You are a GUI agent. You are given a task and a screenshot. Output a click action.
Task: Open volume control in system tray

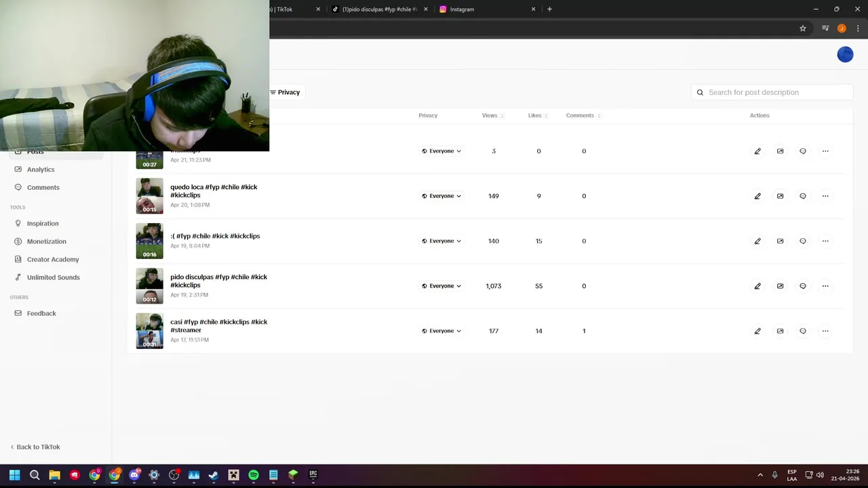tap(820, 475)
